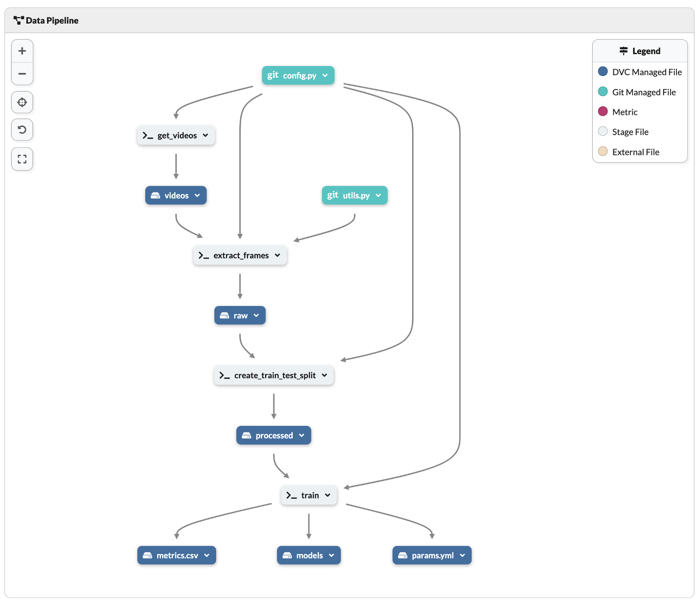Open the extract_frames stage chevron
Screen dimensions: 700x602
point(277,255)
